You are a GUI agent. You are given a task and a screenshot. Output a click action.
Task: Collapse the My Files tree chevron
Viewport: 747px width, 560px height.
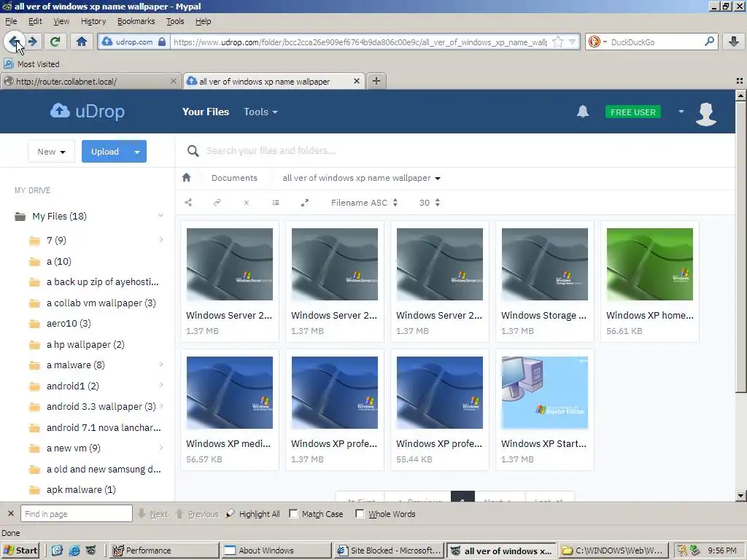(x=160, y=216)
